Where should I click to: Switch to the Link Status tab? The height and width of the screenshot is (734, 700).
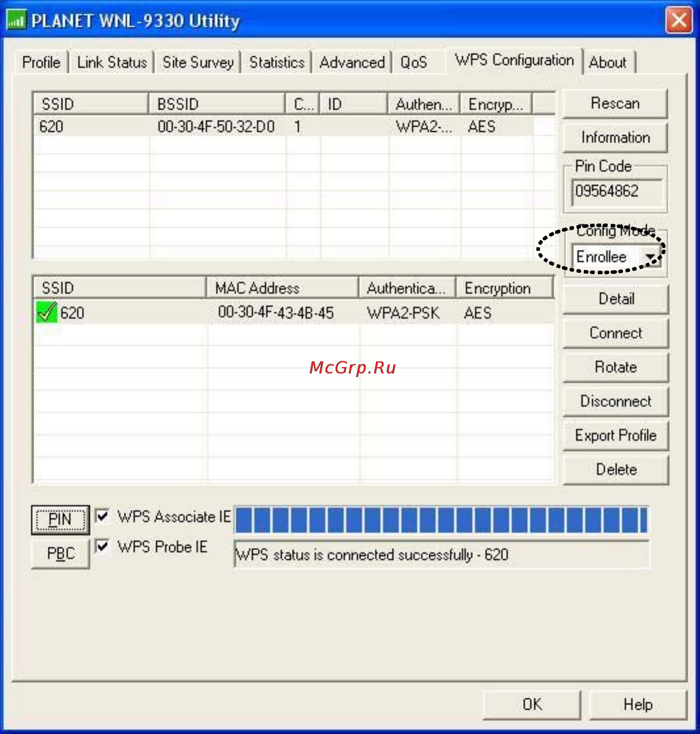[112, 62]
